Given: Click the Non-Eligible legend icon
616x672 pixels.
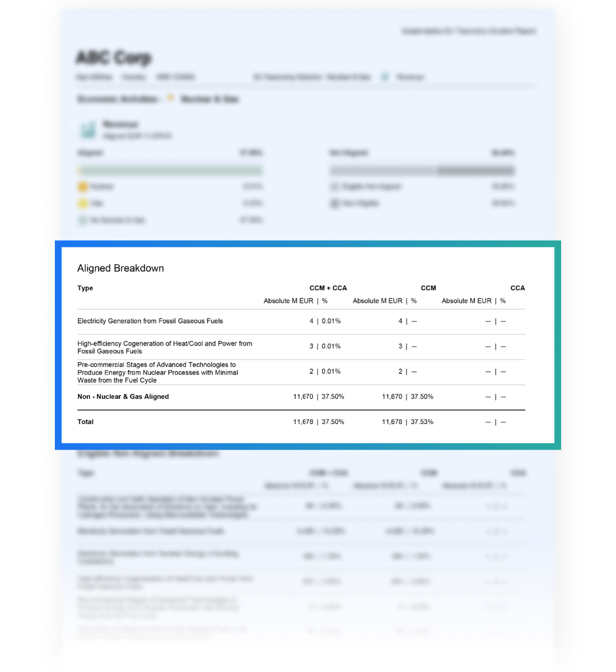Looking at the screenshot, I should point(334,203).
